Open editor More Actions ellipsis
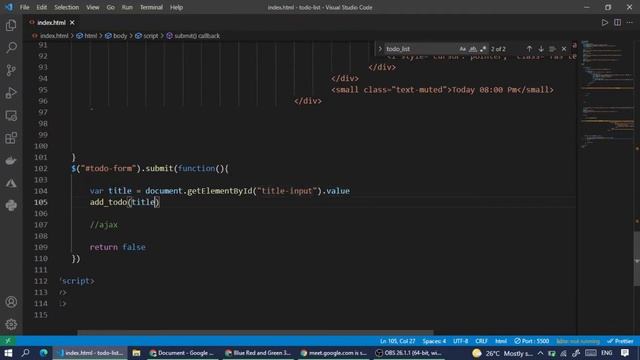Viewport: 640px width, 360px height. [x=630, y=23]
